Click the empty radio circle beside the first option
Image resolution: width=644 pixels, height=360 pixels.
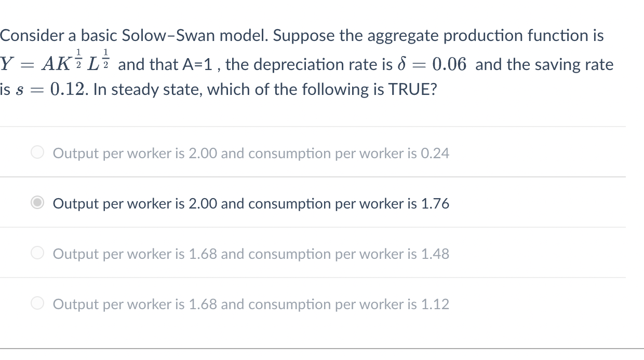click(37, 152)
